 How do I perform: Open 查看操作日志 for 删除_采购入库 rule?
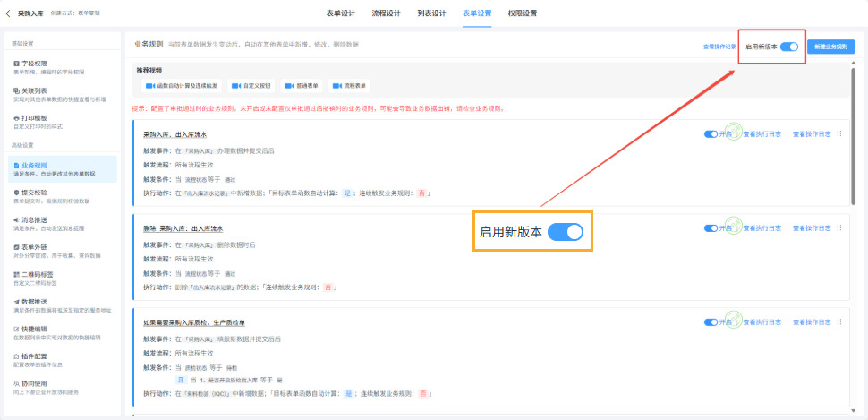tap(812, 228)
